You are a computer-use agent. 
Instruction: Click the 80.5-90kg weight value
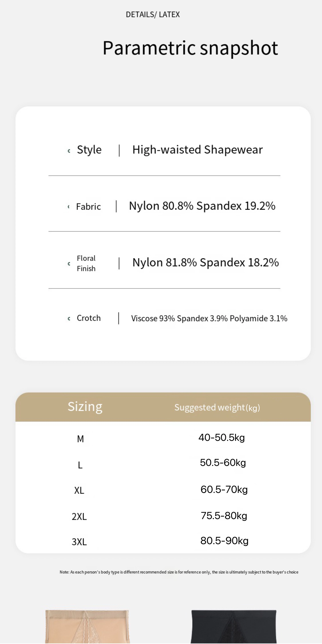[x=224, y=541]
